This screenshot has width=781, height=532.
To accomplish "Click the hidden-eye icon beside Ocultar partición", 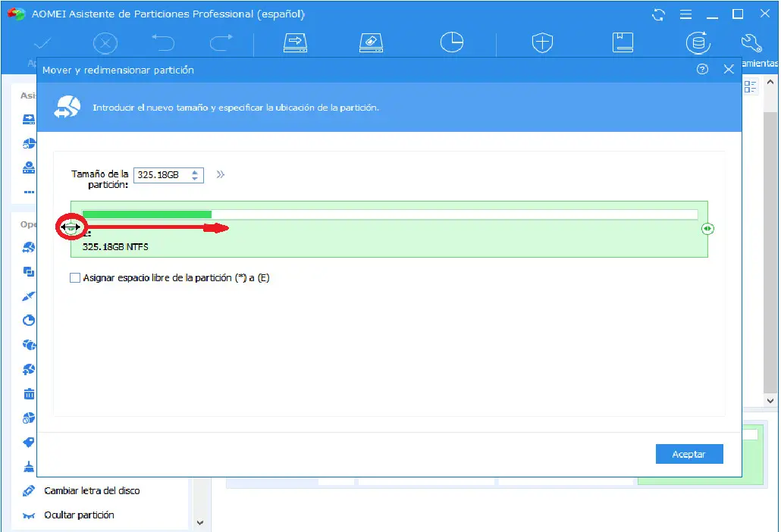I will pos(29,515).
